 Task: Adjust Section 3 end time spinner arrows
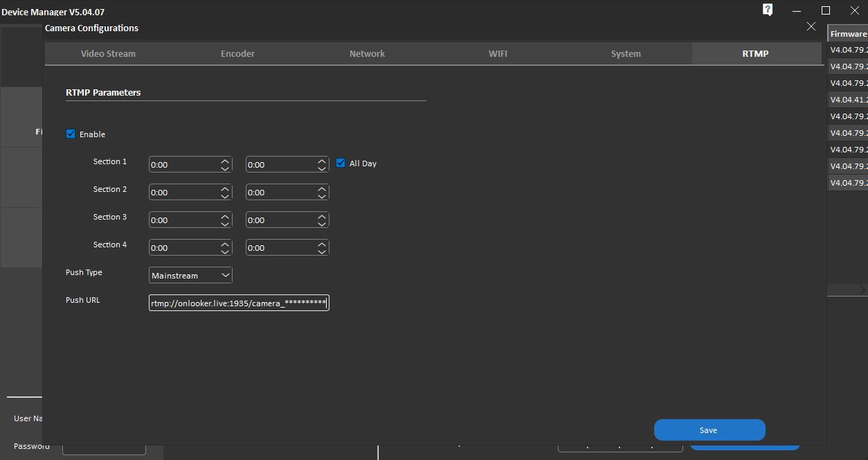(322, 220)
